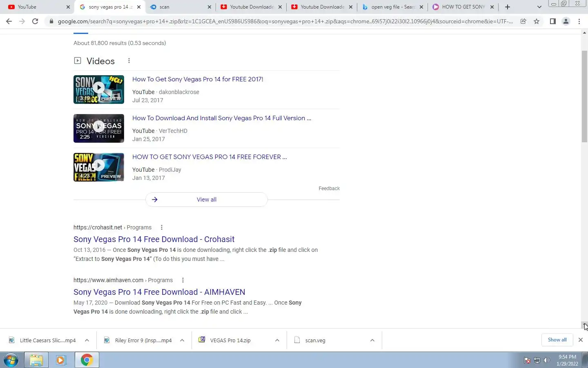Expand scan.veg download options arrow
The height and width of the screenshot is (368, 588).
click(372, 340)
